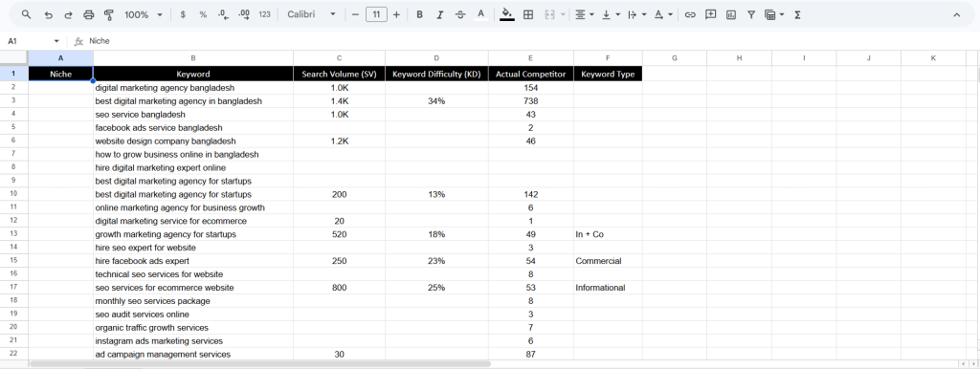Image resolution: width=980 pixels, height=369 pixels.
Task: Select the 1.4K search volume cell
Action: (339, 101)
